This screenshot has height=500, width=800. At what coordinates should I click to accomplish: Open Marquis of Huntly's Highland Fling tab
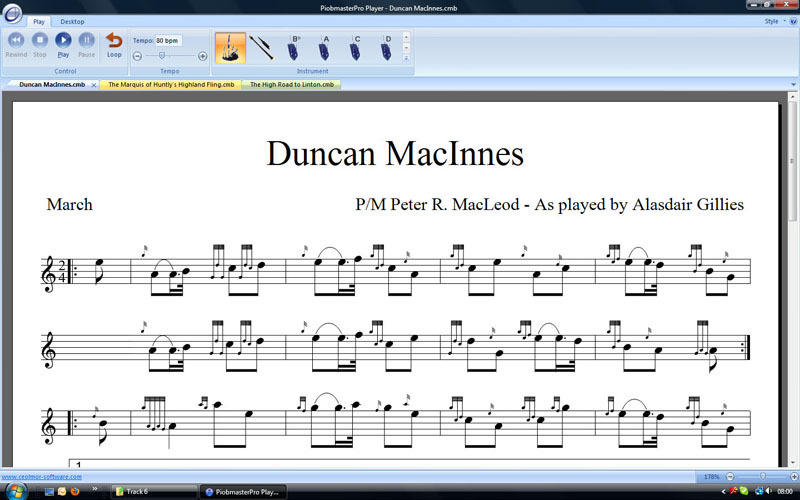click(x=169, y=85)
